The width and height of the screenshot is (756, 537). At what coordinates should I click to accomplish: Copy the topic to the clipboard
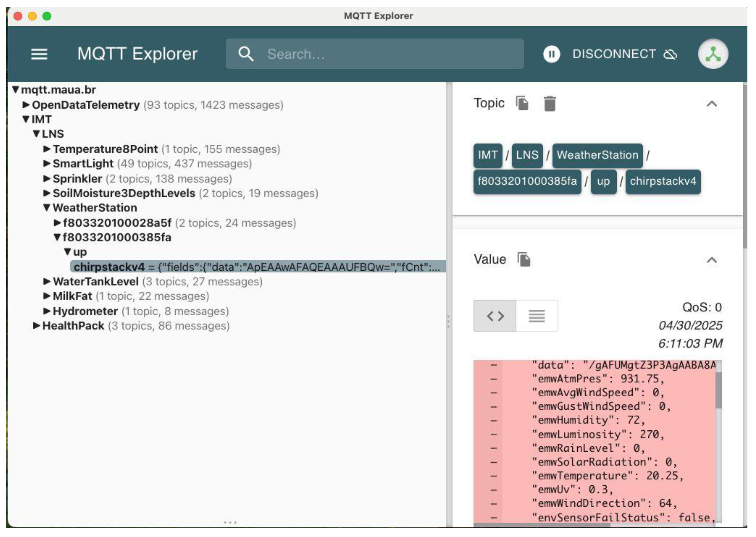[x=522, y=103]
